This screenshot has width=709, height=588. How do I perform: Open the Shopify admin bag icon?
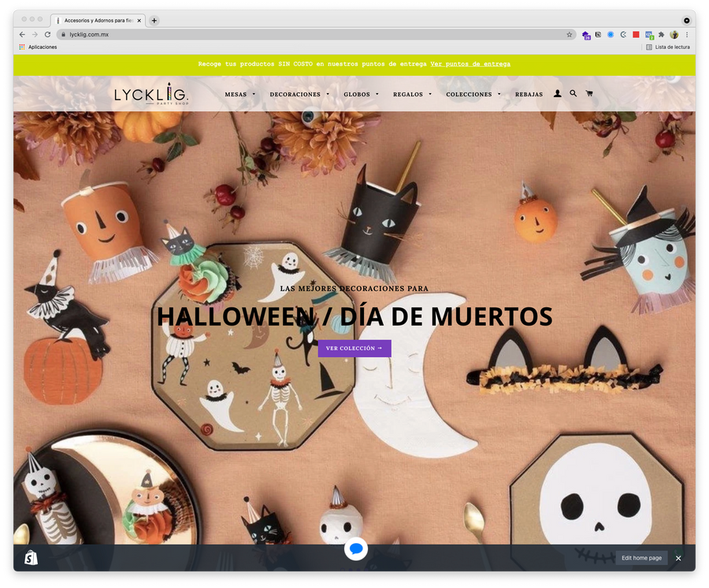pyautogui.click(x=31, y=558)
